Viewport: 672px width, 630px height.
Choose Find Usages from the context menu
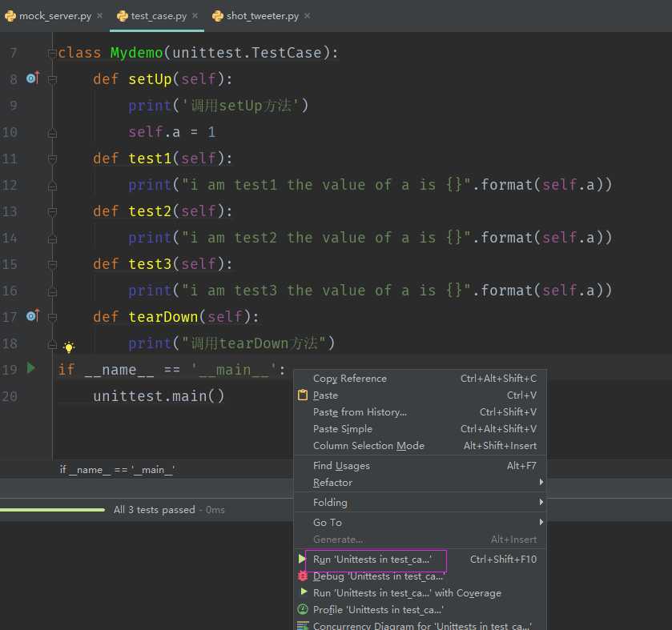pyautogui.click(x=420, y=465)
